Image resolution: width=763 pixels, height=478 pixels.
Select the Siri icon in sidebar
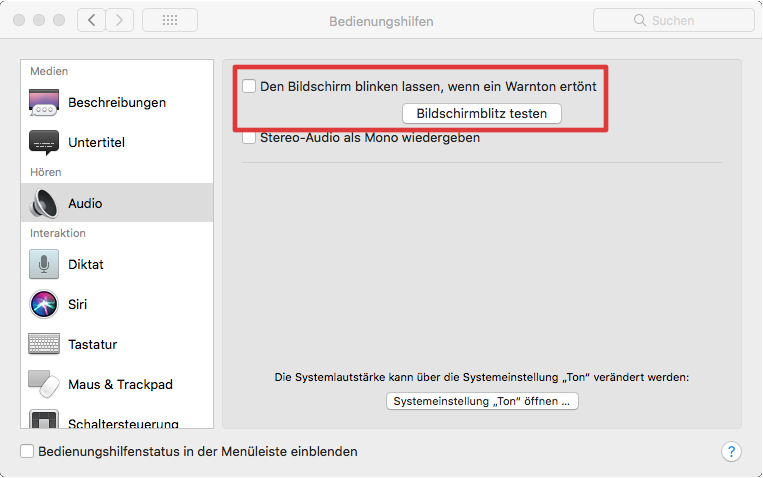(x=44, y=304)
